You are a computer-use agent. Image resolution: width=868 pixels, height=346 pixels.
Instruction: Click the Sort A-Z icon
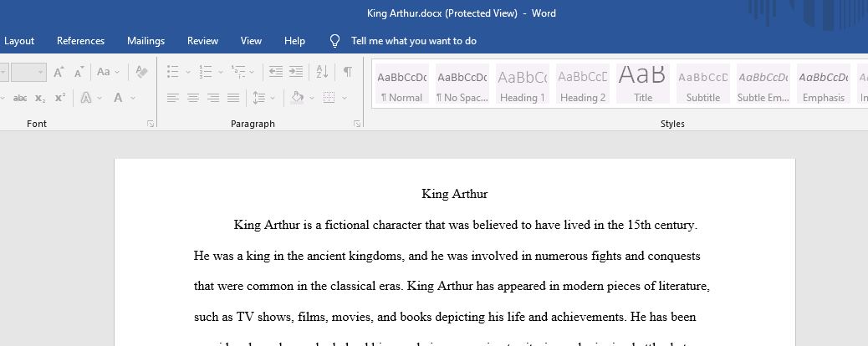[322, 72]
